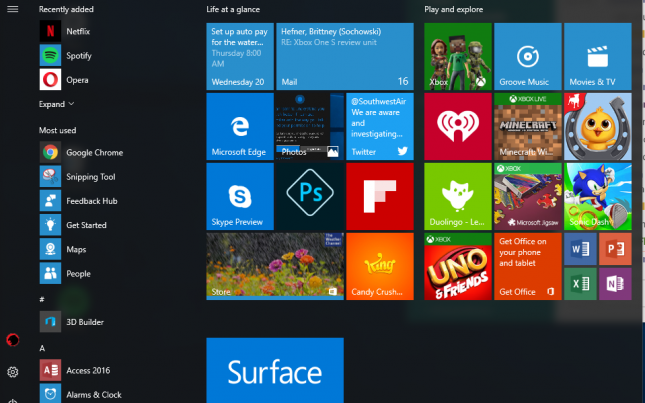The width and height of the screenshot is (645, 403).
Task: Launch Spotify from the app list
Action: click(78, 55)
